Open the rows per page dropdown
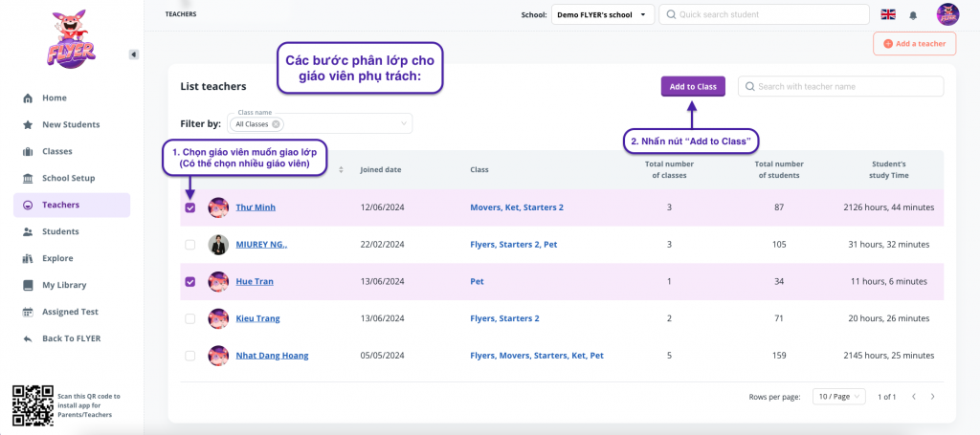Screen dimensions: 980x435 pos(838,396)
